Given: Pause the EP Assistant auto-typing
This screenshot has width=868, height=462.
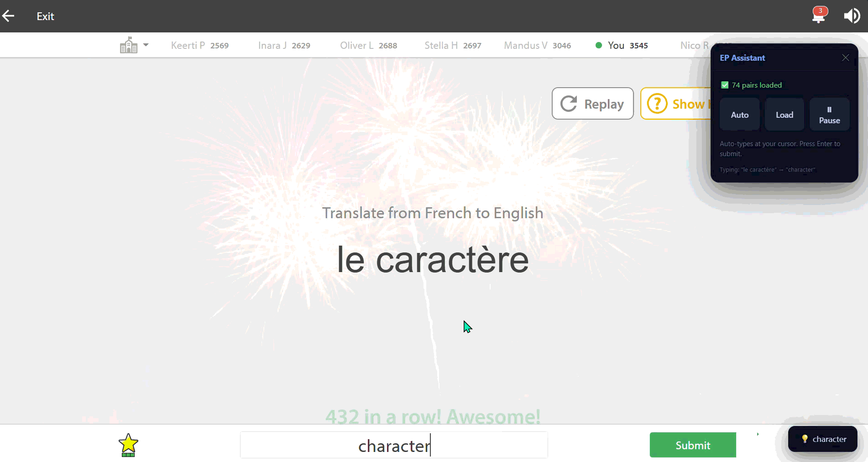Looking at the screenshot, I should click(829, 115).
